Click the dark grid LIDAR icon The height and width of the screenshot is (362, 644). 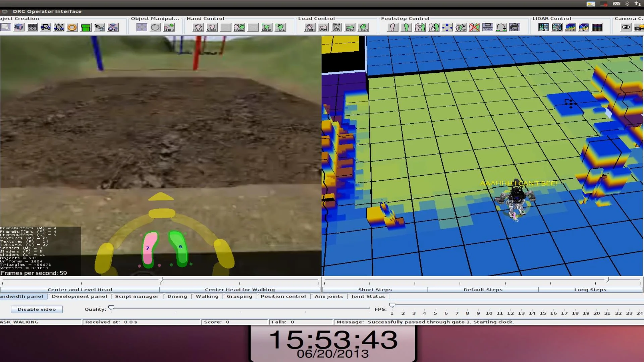tap(597, 27)
